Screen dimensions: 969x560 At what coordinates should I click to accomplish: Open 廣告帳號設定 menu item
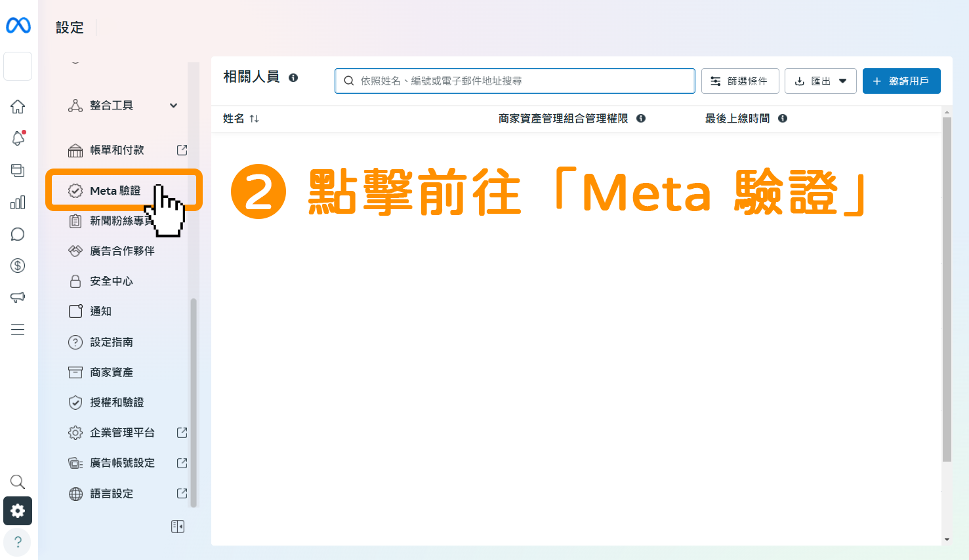coord(122,463)
